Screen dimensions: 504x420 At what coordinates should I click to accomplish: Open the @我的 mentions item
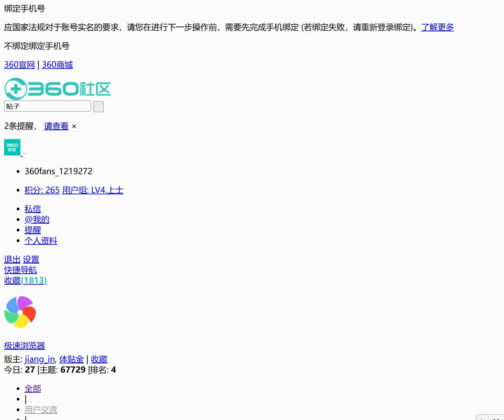(x=37, y=219)
